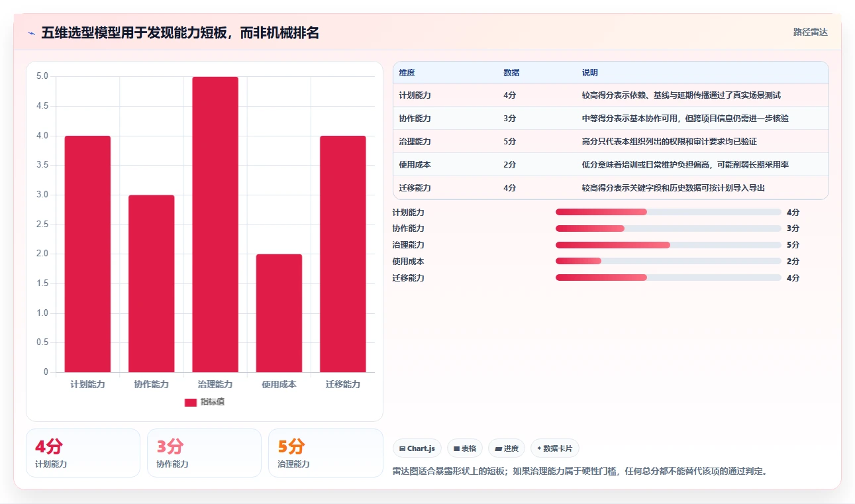Click the 5分 cell in 治理能力 row
The height and width of the screenshot is (504, 855).
(510, 142)
